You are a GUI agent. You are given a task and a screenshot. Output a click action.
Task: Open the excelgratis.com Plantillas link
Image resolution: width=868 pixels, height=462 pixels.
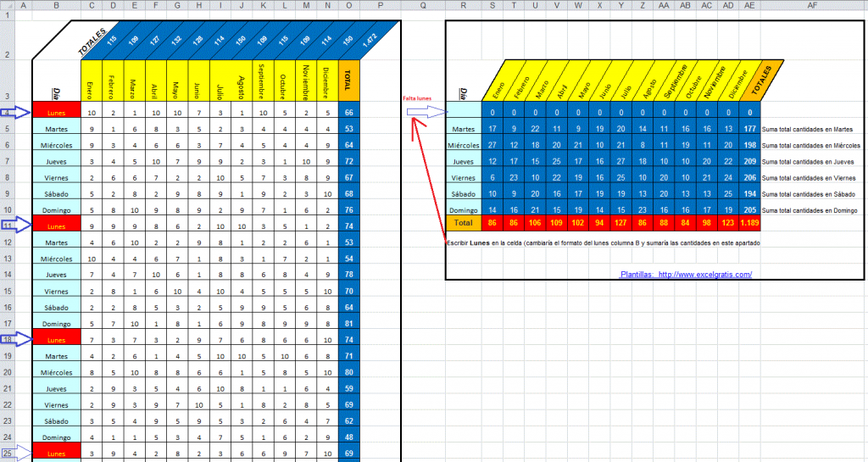686,275
